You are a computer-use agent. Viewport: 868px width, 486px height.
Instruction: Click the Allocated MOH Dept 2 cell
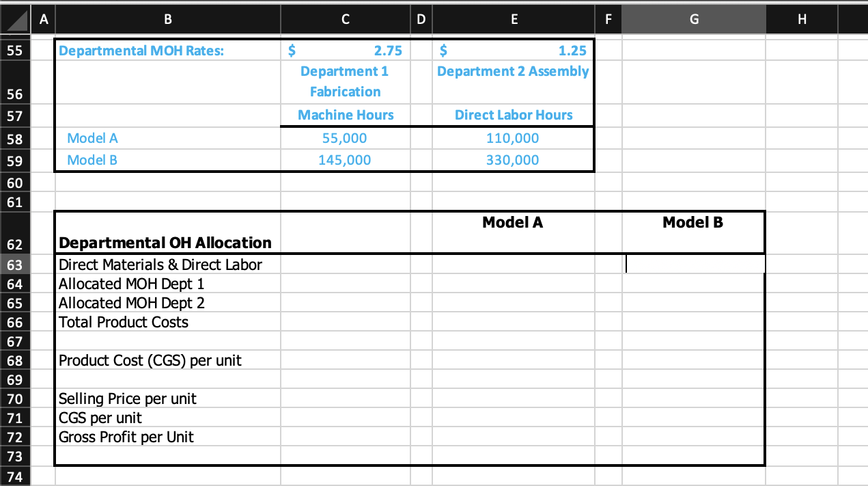point(167,303)
